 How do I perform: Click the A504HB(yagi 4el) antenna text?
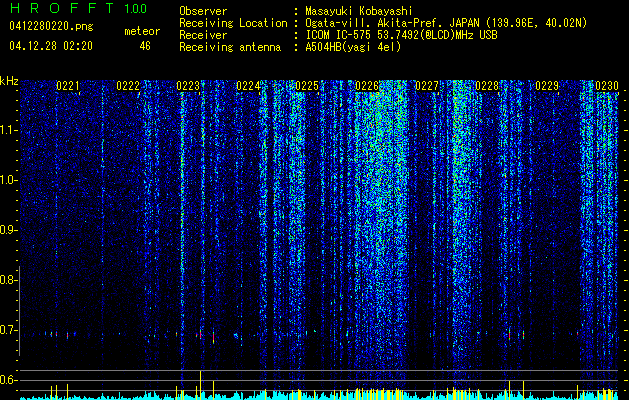(353, 47)
